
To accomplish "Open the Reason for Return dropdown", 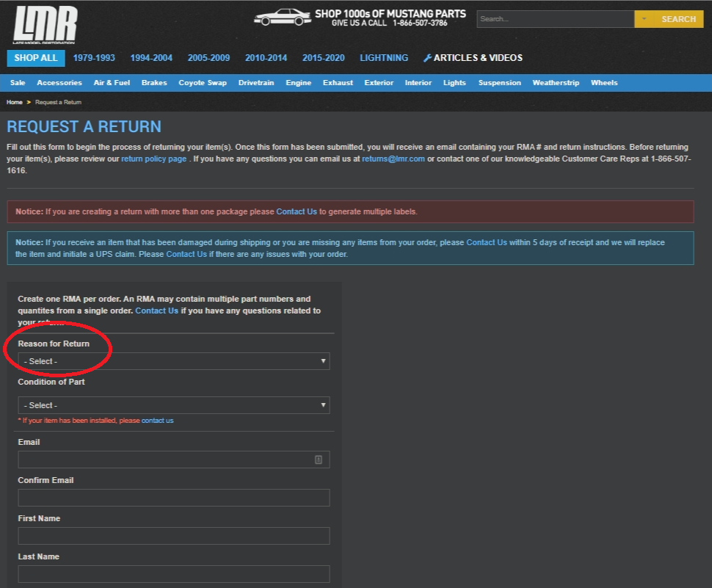I will click(x=173, y=360).
